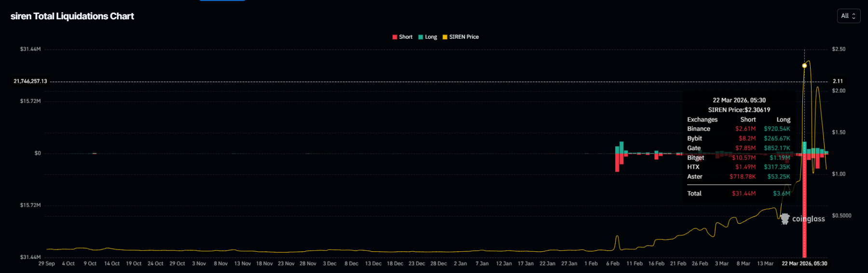This screenshot has width=868, height=273.
Task: Toggle the Short series in legend
Action: pos(402,37)
